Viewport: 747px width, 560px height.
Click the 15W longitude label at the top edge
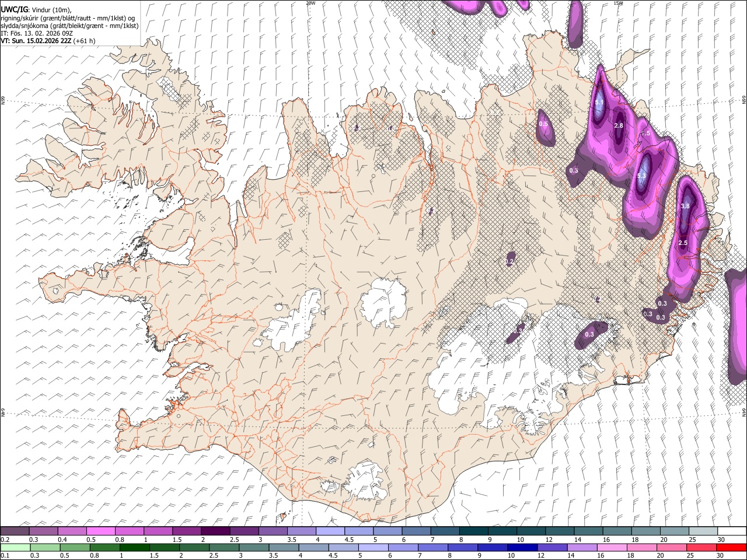tap(618, 3)
